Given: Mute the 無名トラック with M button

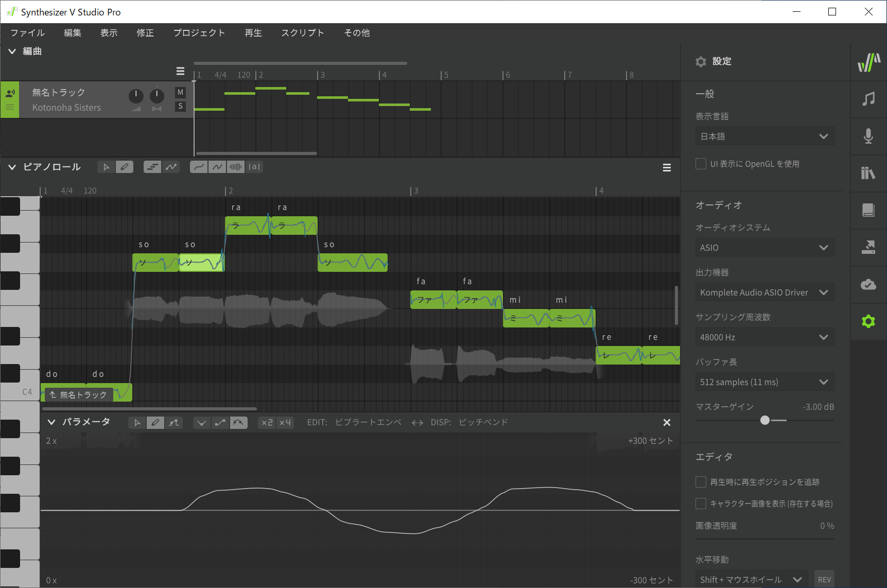Looking at the screenshot, I should (x=180, y=93).
